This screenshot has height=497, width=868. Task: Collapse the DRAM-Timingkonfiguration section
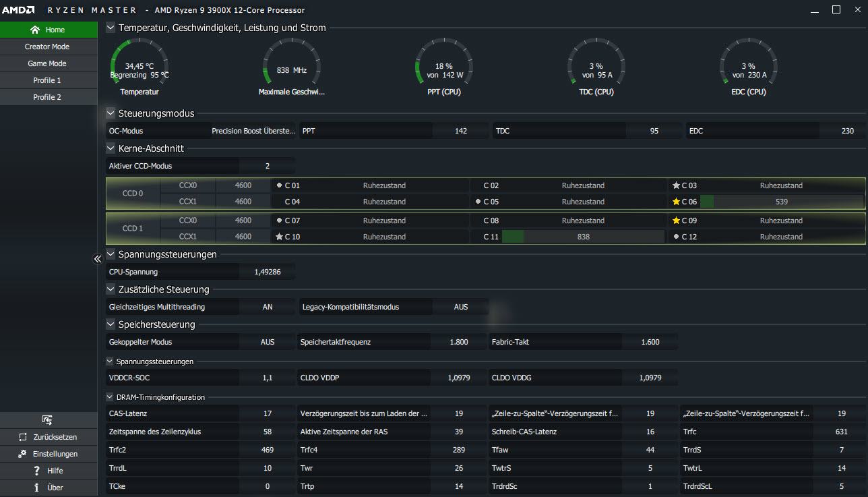pos(111,397)
